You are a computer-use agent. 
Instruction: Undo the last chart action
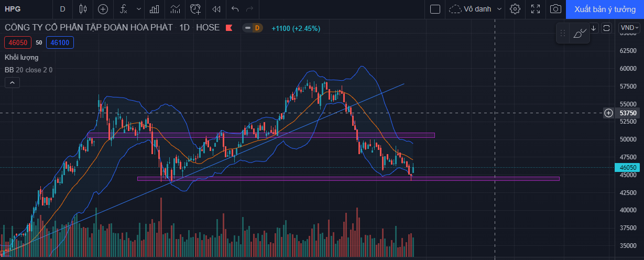[235, 9]
